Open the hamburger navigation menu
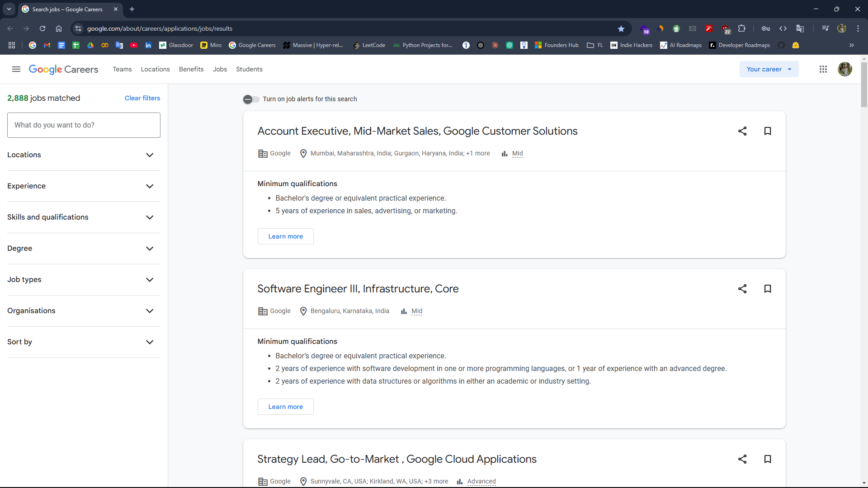 [x=16, y=69]
